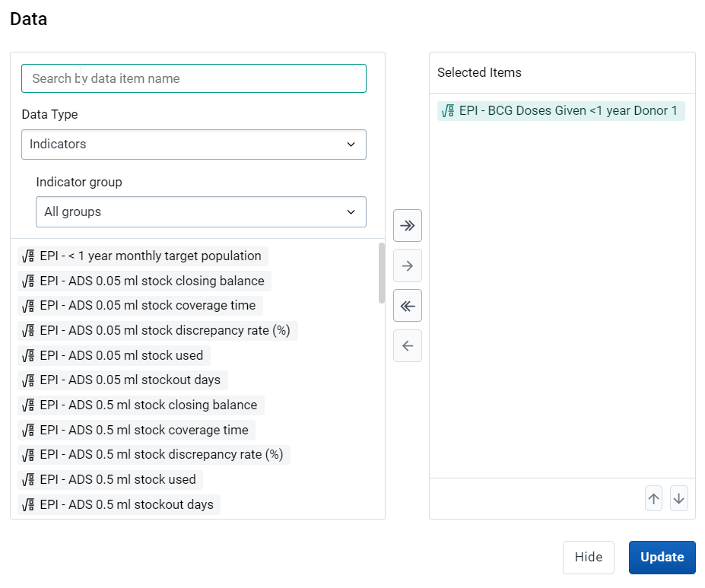Expand the Indicator group All groups dropdown
Image resolution: width=705 pixels, height=588 pixels.
coord(201,211)
